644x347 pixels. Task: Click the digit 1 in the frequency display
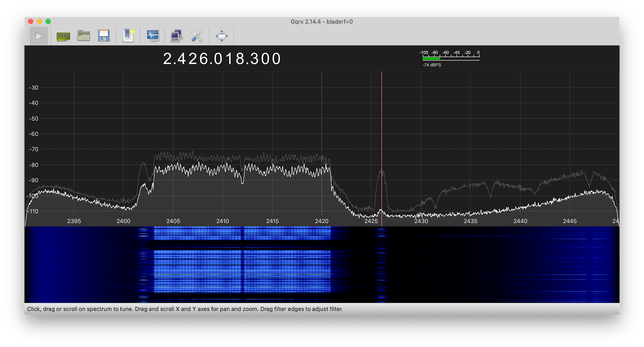pyautogui.click(x=229, y=59)
